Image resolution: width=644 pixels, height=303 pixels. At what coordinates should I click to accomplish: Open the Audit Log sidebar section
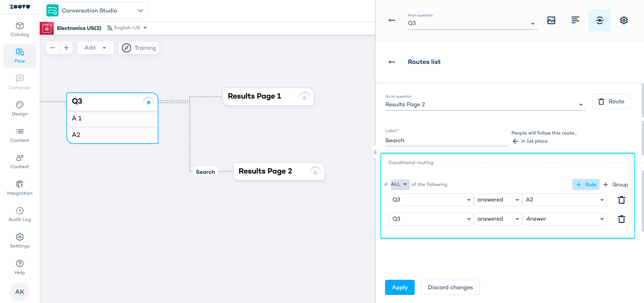tap(20, 214)
